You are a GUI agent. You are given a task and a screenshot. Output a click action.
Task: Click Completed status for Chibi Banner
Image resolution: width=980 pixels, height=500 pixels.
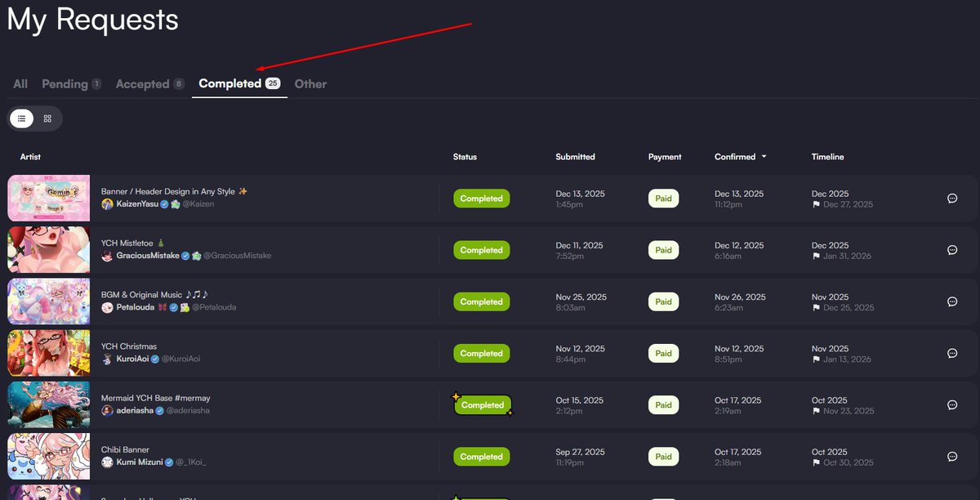[x=482, y=457]
